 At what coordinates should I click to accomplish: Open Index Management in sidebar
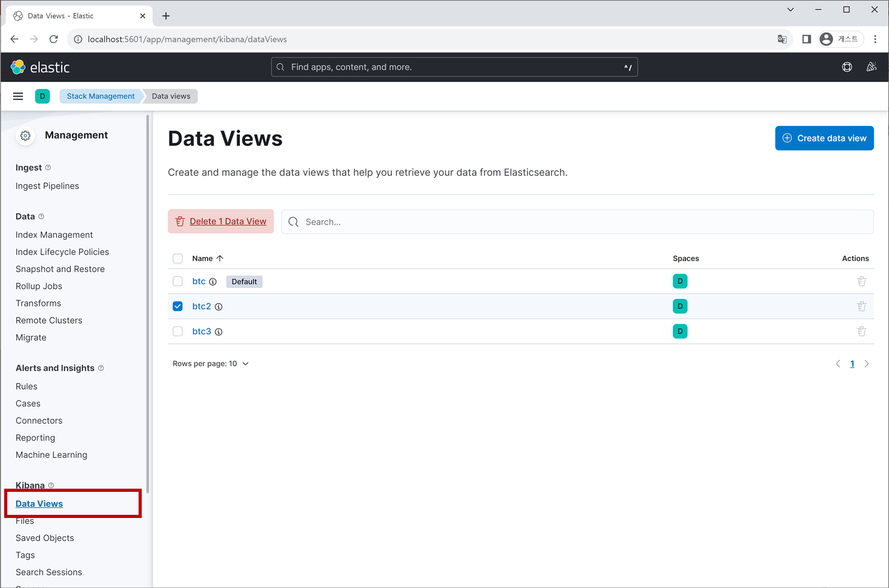(54, 235)
